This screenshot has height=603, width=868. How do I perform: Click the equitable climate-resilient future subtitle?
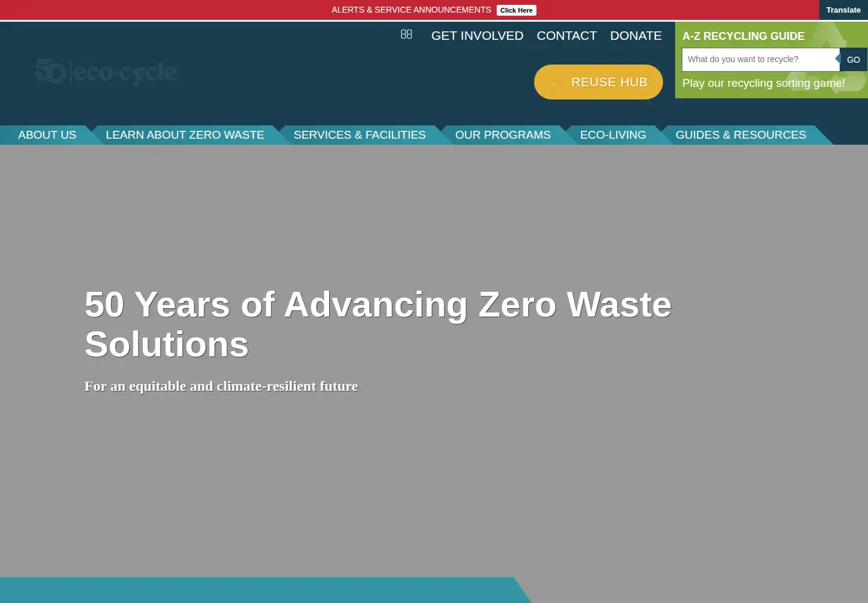(221, 386)
